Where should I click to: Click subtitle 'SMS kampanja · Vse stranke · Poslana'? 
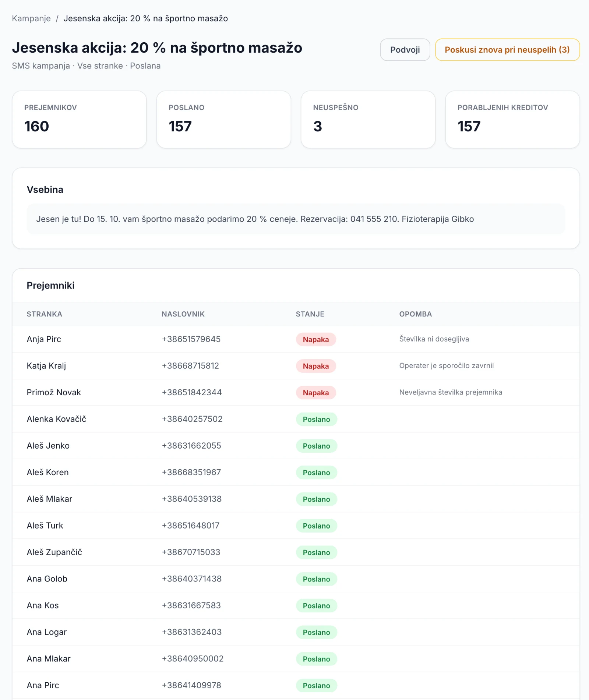pyautogui.click(x=86, y=66)
